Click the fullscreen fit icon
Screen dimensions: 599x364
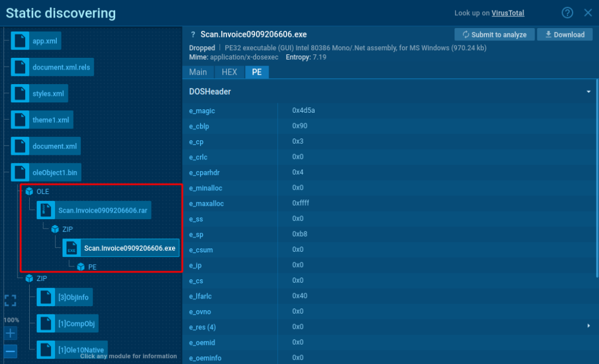[11, 300]
